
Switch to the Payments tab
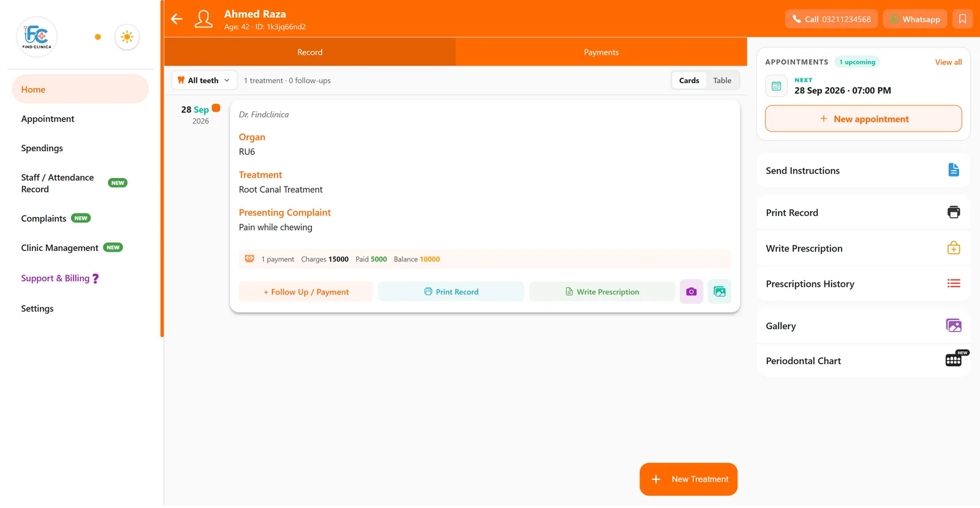tap(601, 52)
